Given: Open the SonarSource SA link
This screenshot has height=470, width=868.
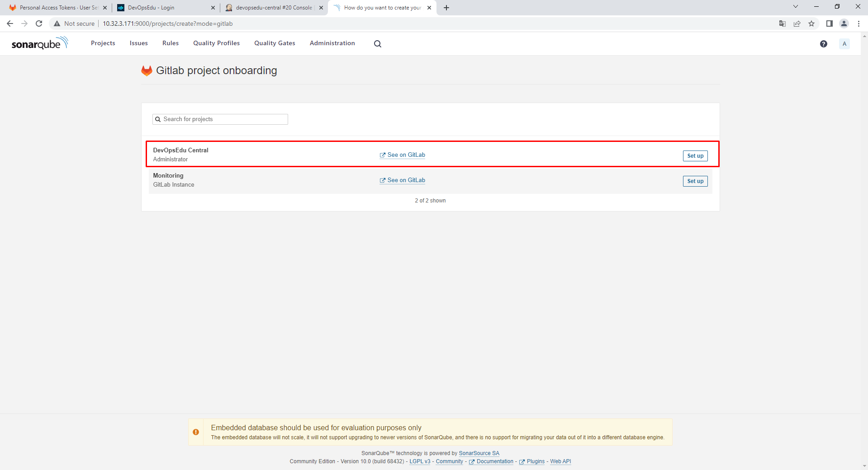Looking at the screenshot, I should [479, 453].
